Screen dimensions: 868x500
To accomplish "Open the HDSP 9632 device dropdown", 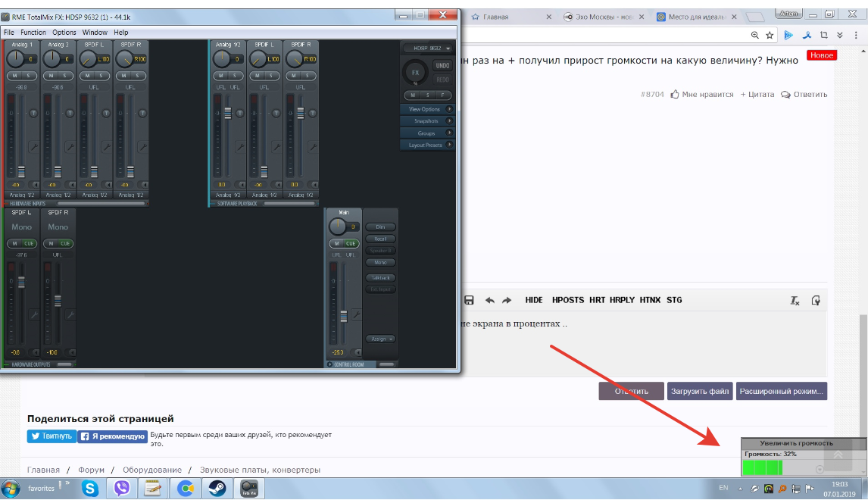I will (x=426, y=48).
